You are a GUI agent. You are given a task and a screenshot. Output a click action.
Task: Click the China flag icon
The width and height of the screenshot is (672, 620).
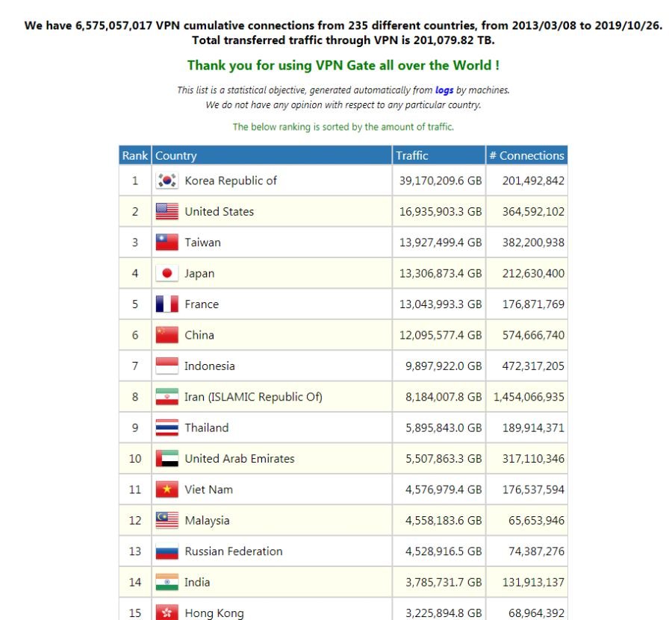[x=167, y=335]
